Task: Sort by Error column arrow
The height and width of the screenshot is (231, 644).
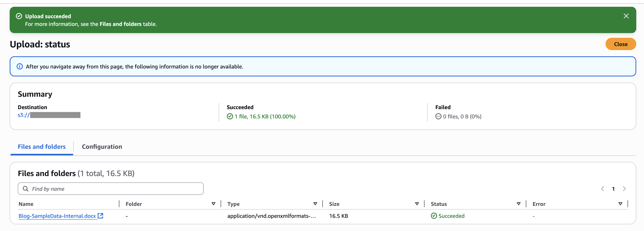Action: pyautogui.click(x=620, y=204)
